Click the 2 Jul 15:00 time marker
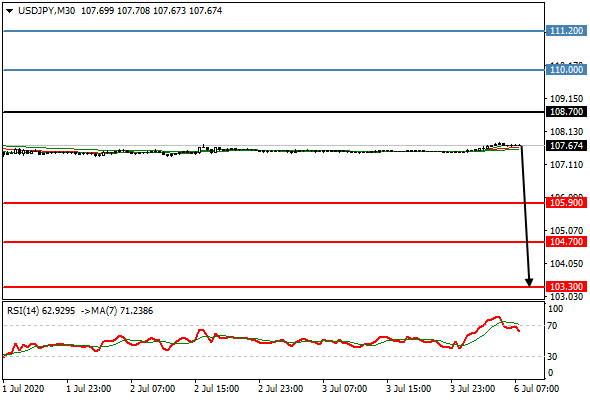The image size is (590, 400). coord(216,389)
